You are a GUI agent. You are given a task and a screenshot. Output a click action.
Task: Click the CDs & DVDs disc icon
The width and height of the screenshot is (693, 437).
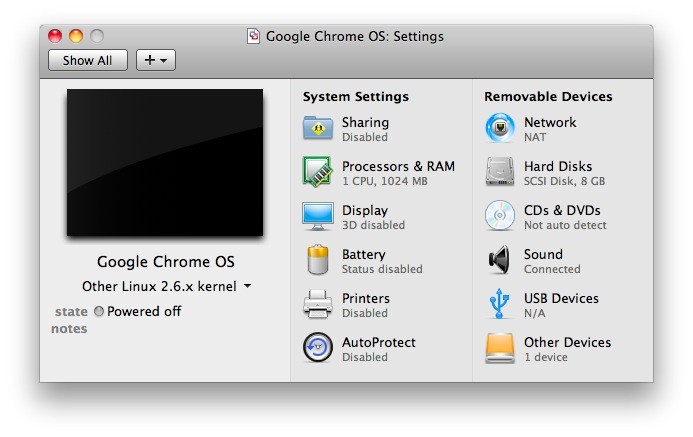(500, 216)
